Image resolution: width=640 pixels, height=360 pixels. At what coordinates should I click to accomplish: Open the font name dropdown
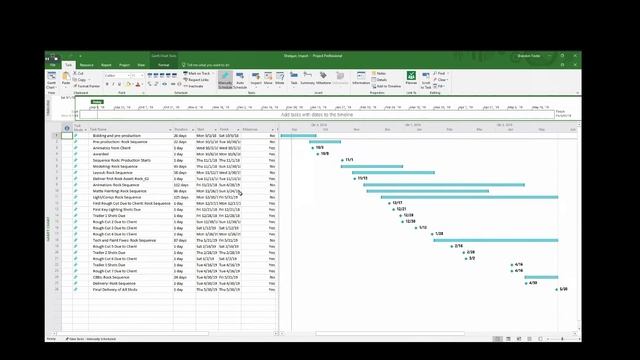(128, 76)
